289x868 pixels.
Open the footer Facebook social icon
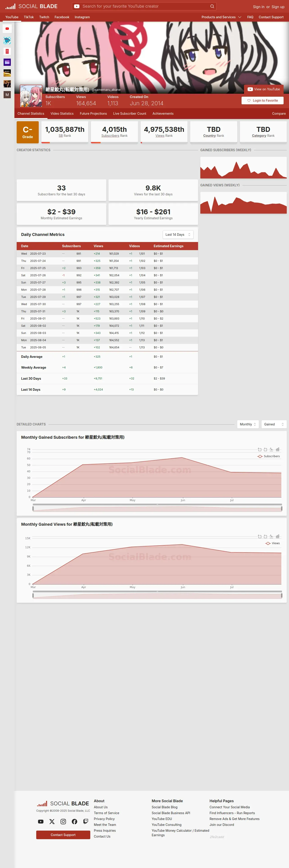pos(74,822)
